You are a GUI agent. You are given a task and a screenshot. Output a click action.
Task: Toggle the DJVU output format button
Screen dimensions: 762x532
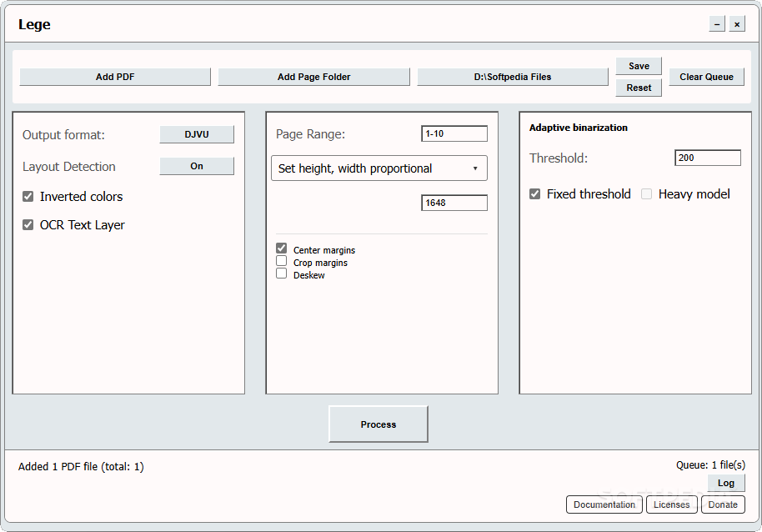click(x=197, y=134)
